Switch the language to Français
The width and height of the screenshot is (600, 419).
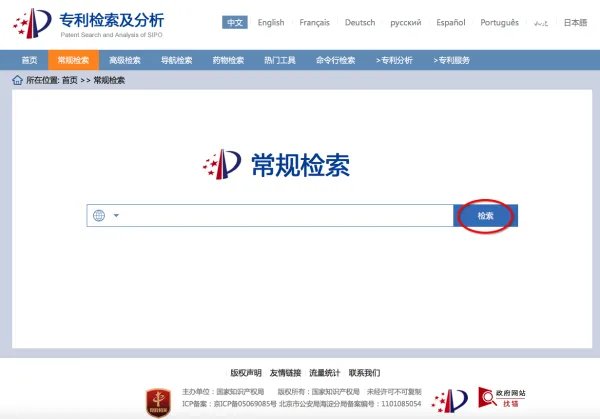click(314, 23)
